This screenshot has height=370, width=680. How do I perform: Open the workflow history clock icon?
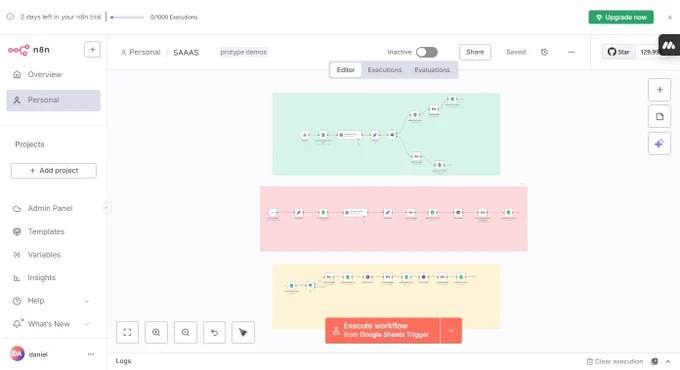tap(544, 52)
